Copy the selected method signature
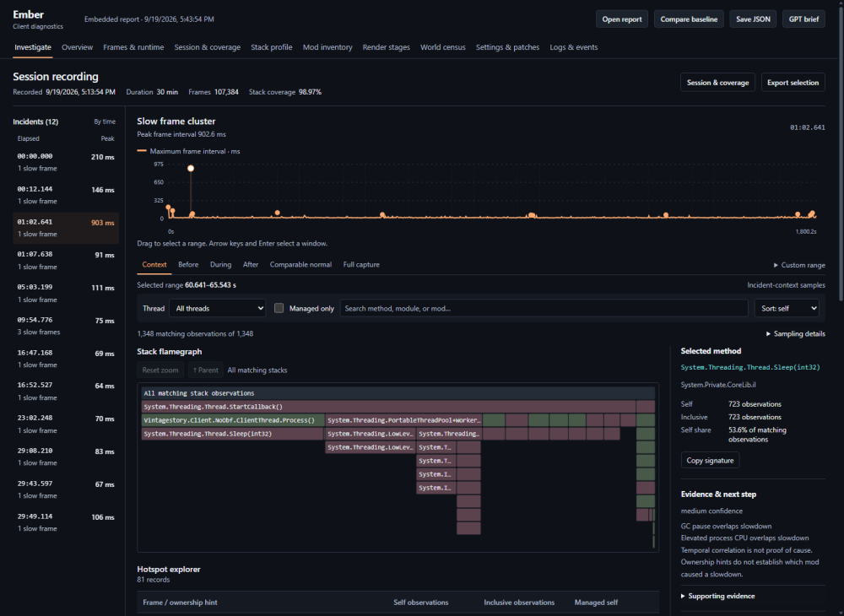844x616 pixels. (710, 461)
